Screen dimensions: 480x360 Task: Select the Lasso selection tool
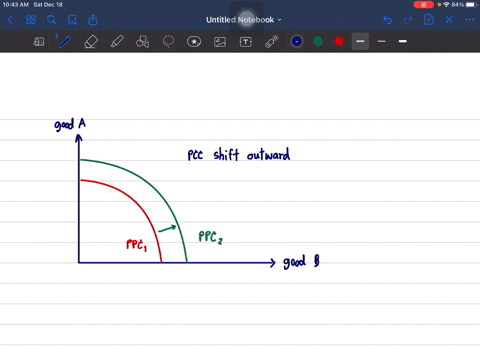click(x=168, y=42)
